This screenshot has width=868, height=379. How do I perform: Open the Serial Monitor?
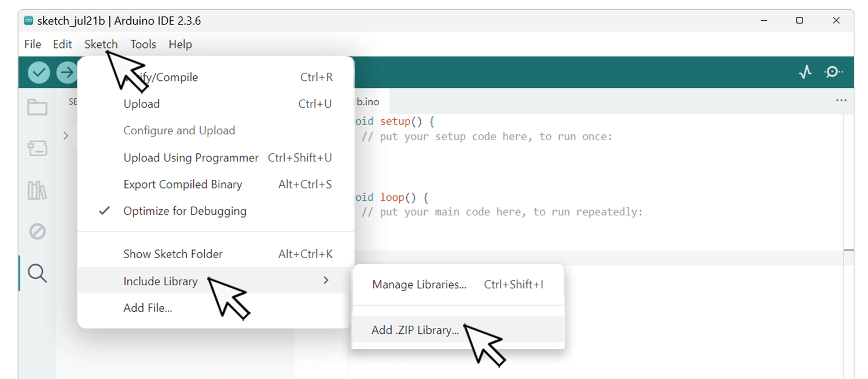[833, 72]
